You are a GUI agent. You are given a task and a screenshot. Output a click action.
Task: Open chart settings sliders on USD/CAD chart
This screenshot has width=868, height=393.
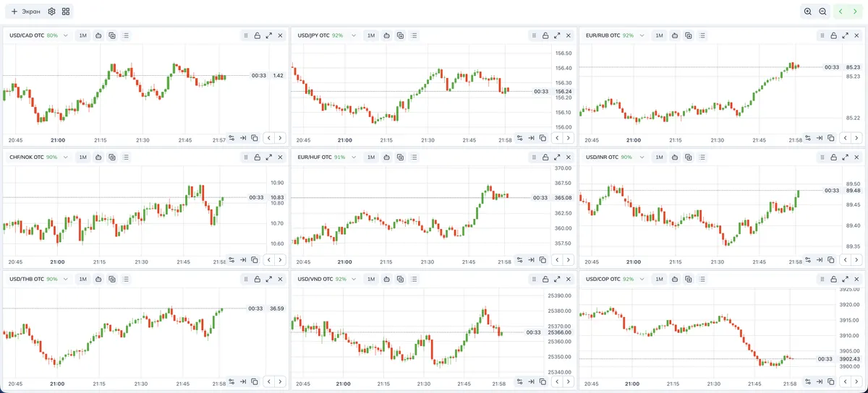pos(231,138)
